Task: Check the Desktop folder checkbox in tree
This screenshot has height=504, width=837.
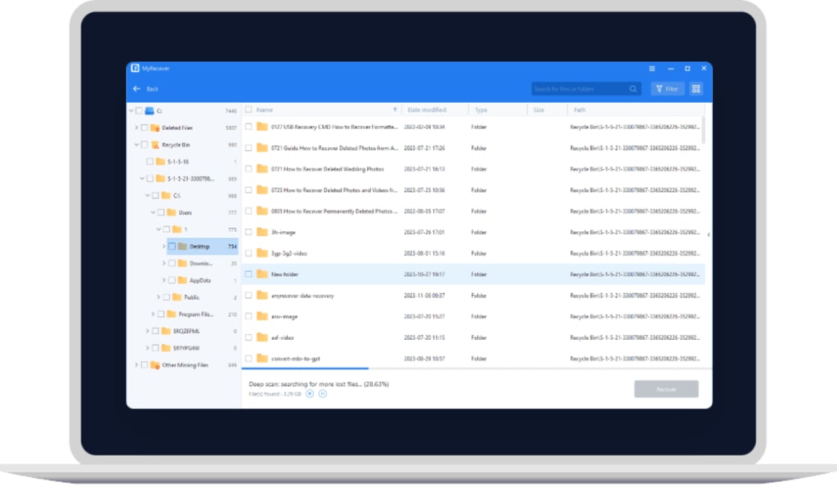Action: [x=172, y=247]
